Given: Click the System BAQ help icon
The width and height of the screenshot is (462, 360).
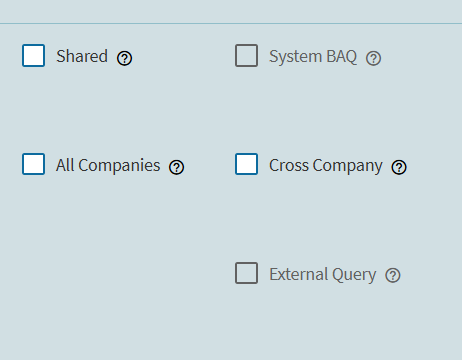Looking at the screenshot, I should tap(373, 58).
